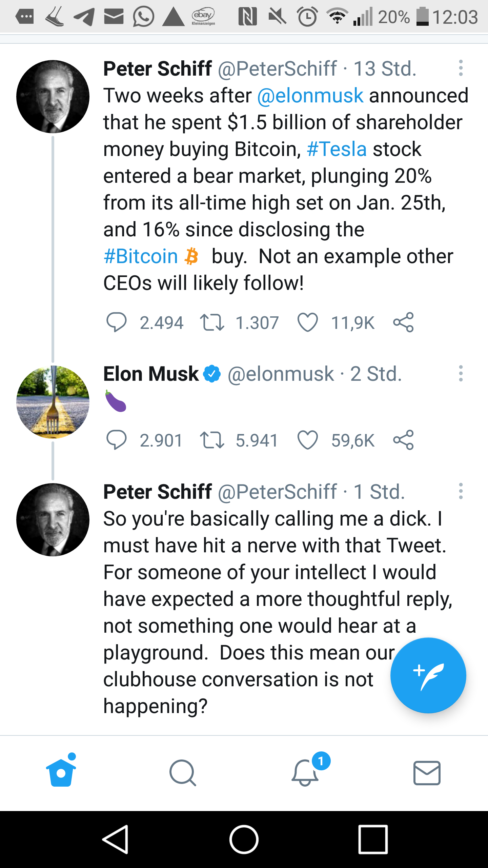Open more options for Peter Schiff's first tweet

[461, 68]
